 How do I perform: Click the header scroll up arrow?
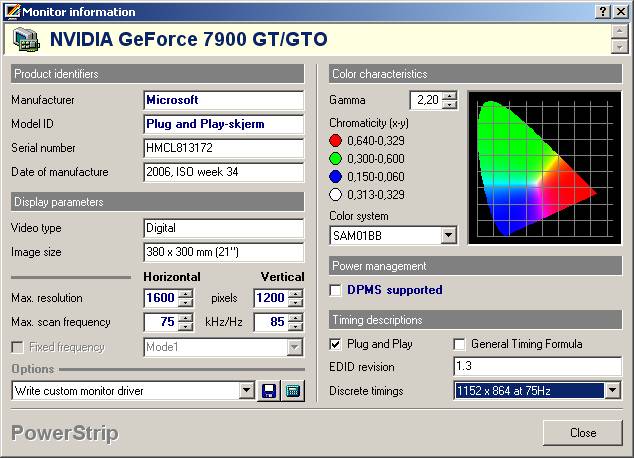(619, 32)
